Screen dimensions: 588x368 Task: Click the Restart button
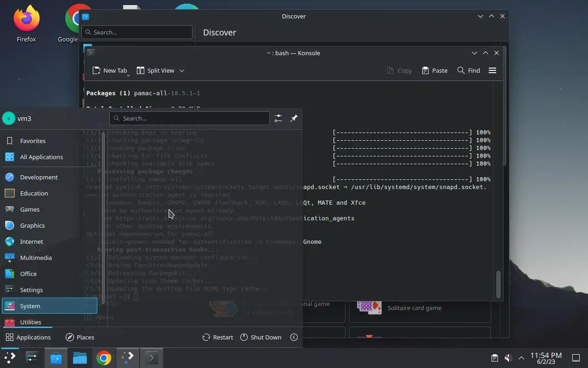tap(218, 337)
